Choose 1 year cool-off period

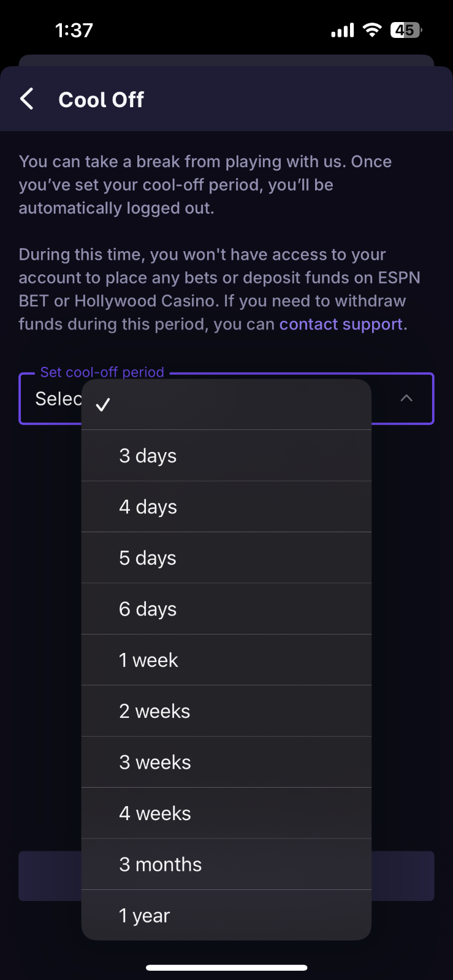click(226, 916)
